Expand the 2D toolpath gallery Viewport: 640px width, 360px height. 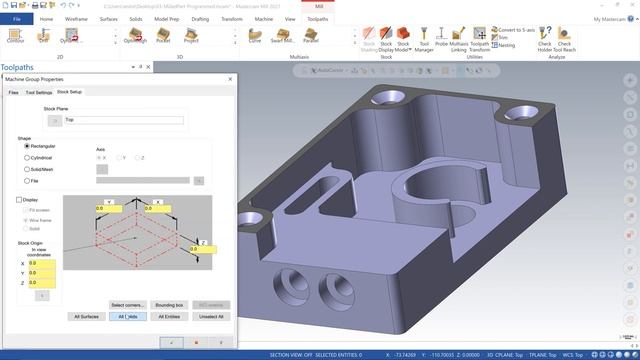116,43
